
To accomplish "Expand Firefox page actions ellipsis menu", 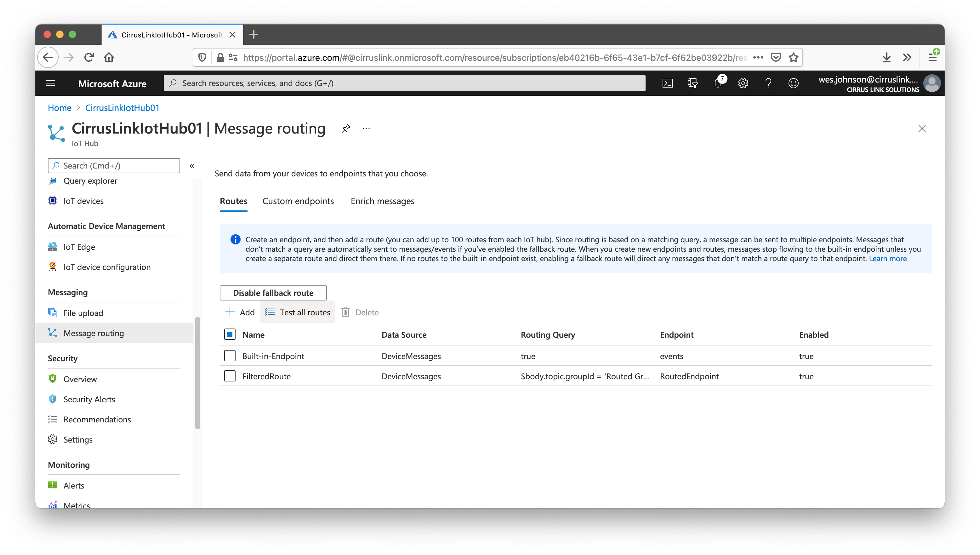I will pyautogui.click(x=758, y=58).
